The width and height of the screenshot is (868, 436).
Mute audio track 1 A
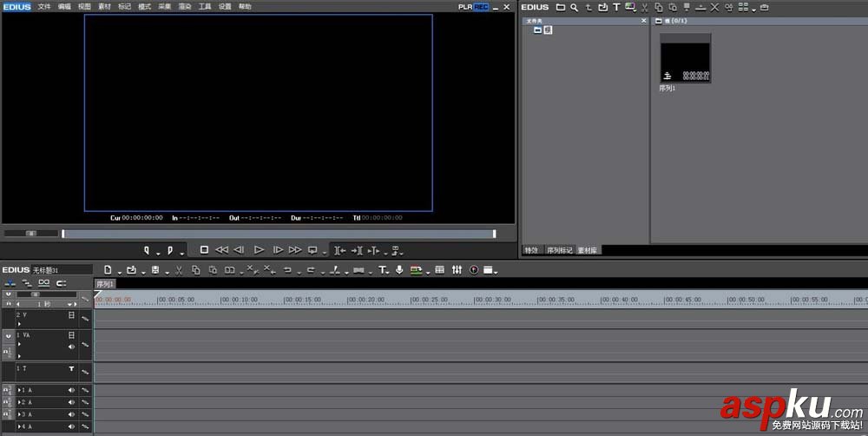point(71,390)
